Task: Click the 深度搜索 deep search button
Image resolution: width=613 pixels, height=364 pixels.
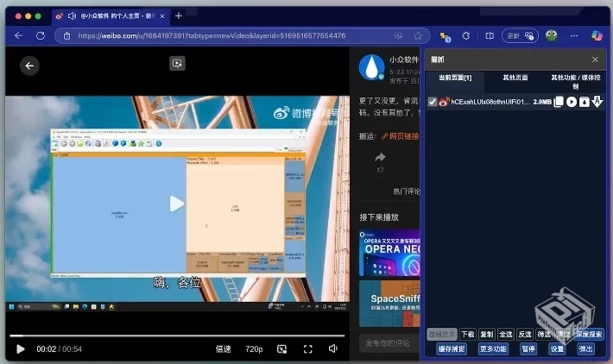Action: point(589,335)
